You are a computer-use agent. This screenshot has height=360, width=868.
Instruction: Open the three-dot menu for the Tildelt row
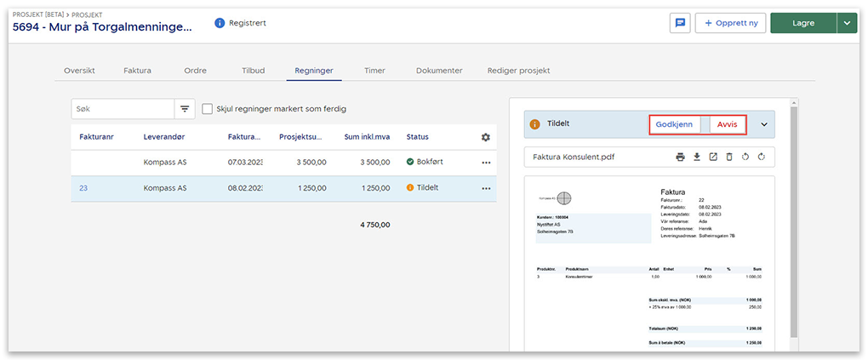click(x=486, y=188)
